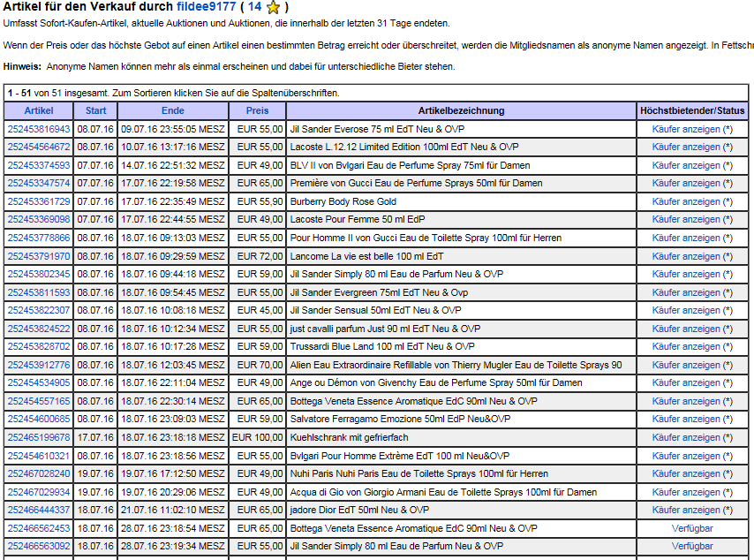Show buyer for Alien Eau Extraordinaire

(x=686, y=365)
